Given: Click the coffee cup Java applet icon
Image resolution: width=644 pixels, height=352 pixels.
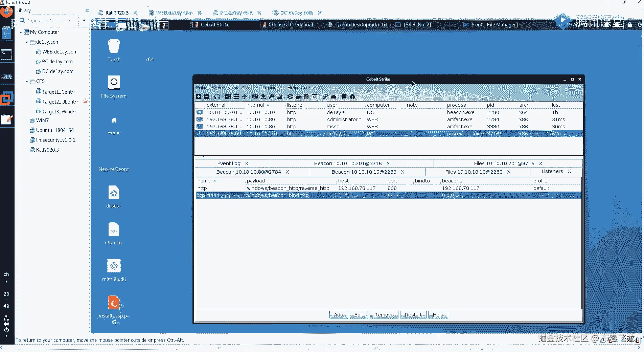Looking at the screenshot, I should (x=298, y=97).
